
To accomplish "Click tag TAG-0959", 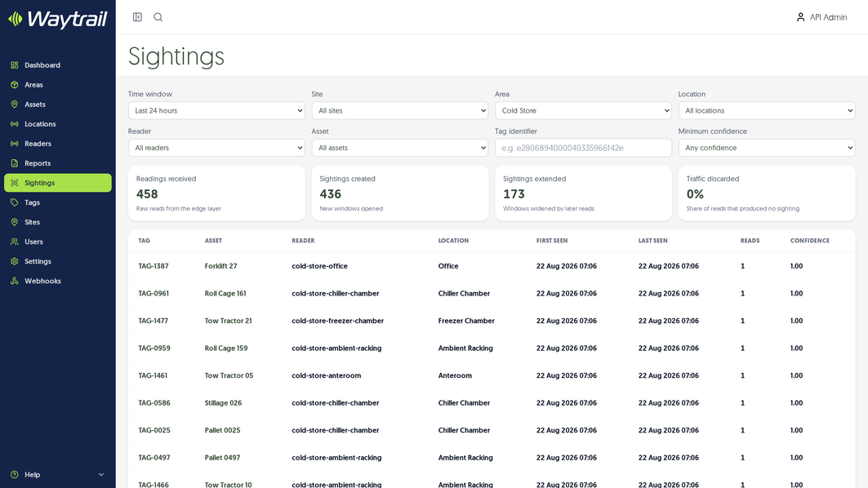I will click(x=154, y=348).
